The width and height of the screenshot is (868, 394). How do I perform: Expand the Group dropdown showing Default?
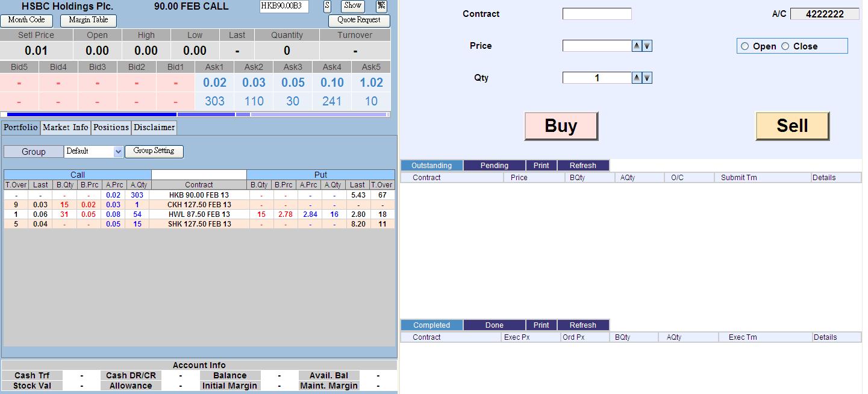[117, 152]
